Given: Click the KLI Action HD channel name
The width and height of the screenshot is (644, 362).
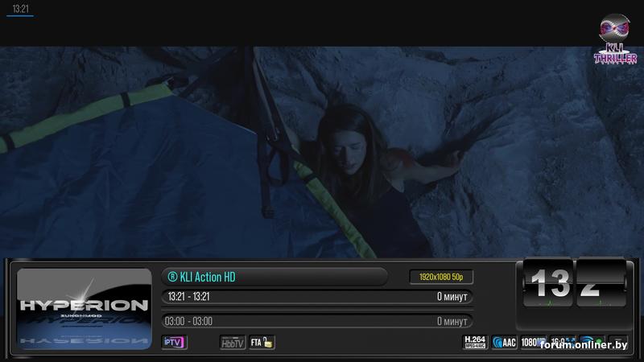Looking at the screenshot, I should pos(208,277).
